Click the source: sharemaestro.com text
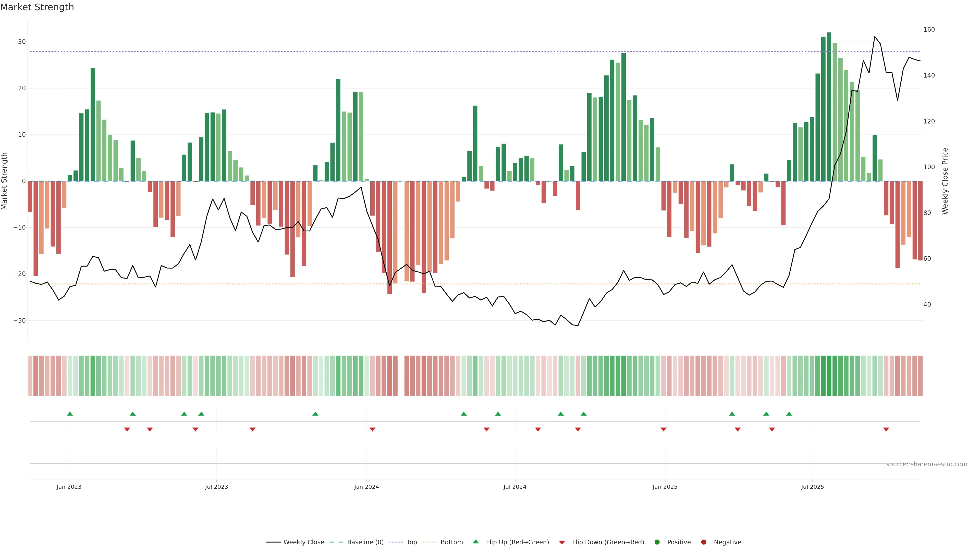The width and height of the screenshot is (980, 551). pos(926,464)
